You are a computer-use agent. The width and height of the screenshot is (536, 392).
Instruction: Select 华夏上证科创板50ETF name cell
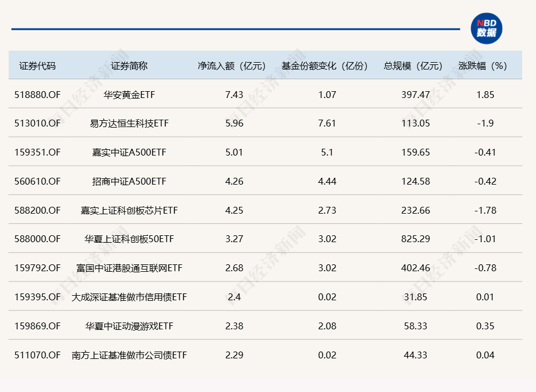tap(129, 239)
